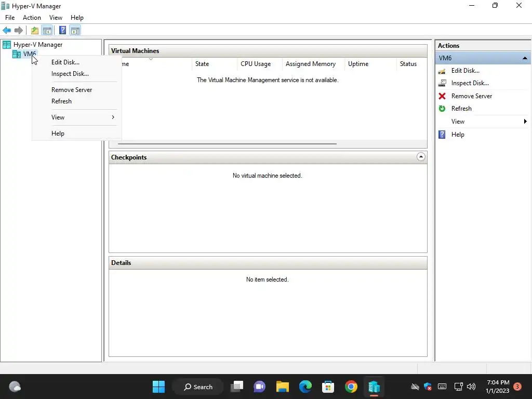Click Inspect Disk... link in Actions pane

(470, 83)
